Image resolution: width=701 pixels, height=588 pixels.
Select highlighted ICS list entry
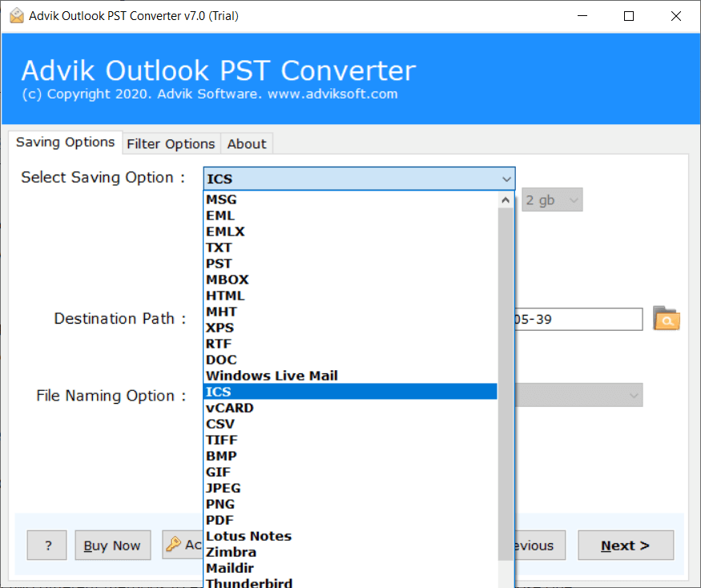[351, 392]
